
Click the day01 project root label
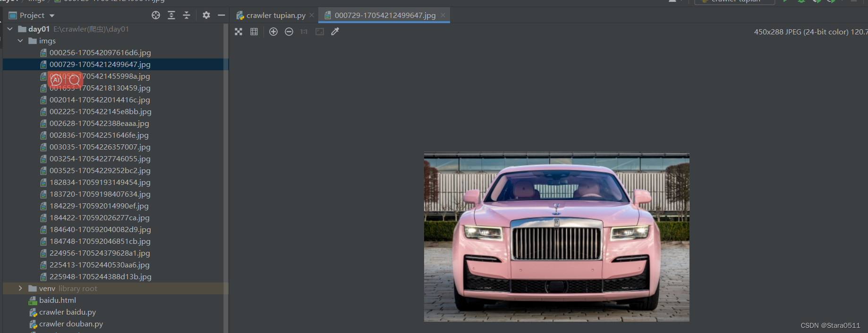(39, 29)
